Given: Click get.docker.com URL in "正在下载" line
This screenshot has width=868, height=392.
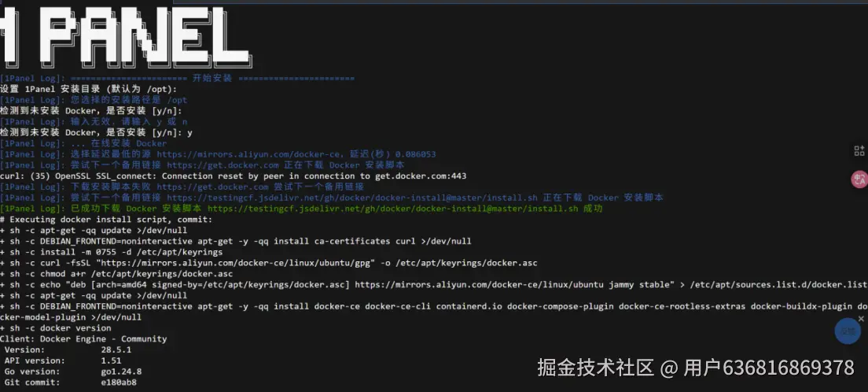Looking at the screenshot, I should tap(223, 165).
